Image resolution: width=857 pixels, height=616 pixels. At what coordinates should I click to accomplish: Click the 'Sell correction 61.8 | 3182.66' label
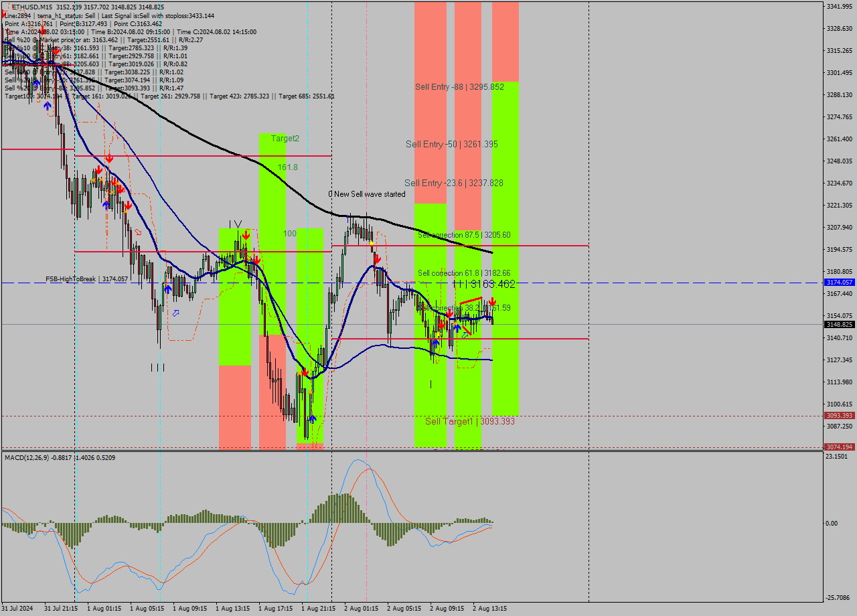click(x=464, y=273)
